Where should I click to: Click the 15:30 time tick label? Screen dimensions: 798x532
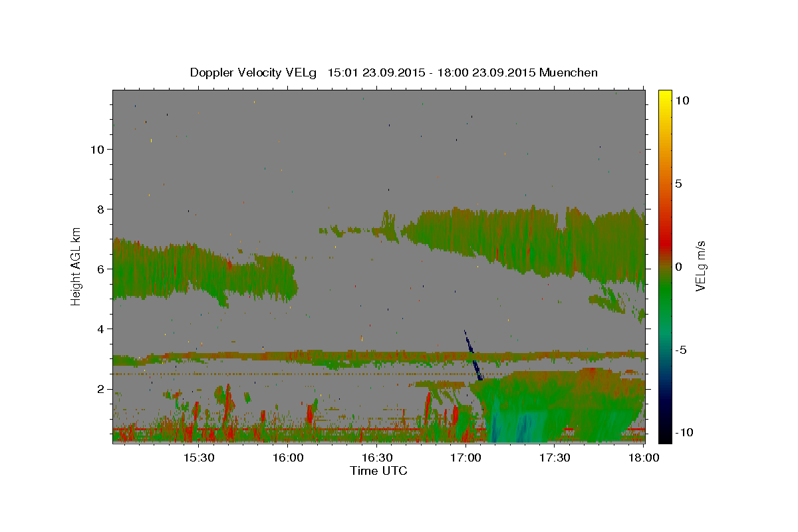click(198, 458)
